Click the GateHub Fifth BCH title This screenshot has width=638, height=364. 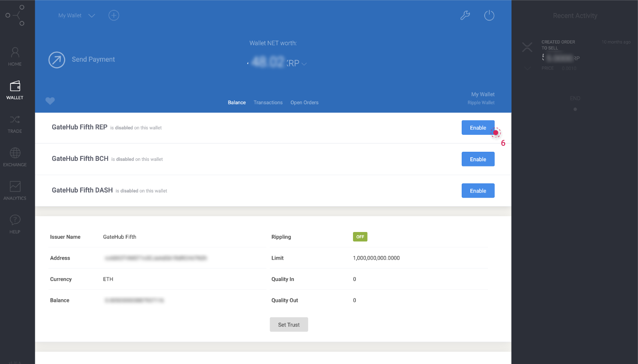click(x=80, y=158)
